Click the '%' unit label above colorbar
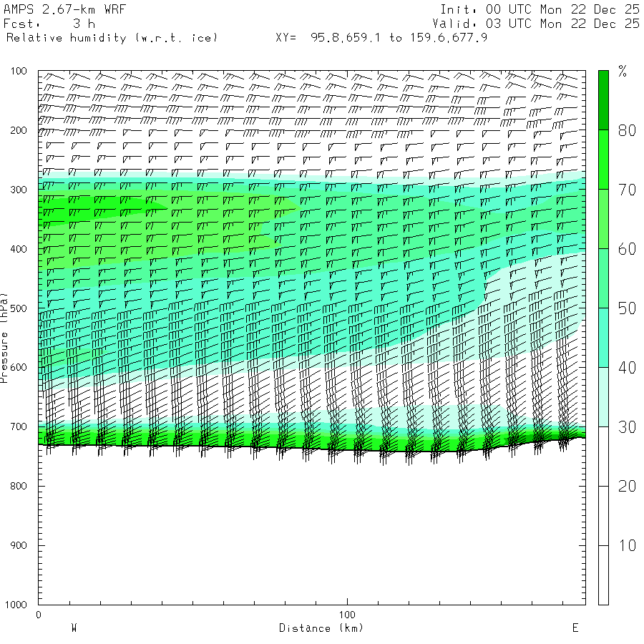This screenshot has width=644, height=644. (623, 72)
